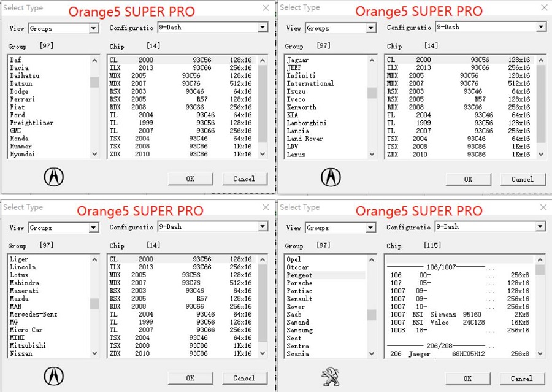This screenshot has width=552, height=392.
Task: Click the Acura logo in the Daf–Hyundai dialog
Action: tap(54, 177)
